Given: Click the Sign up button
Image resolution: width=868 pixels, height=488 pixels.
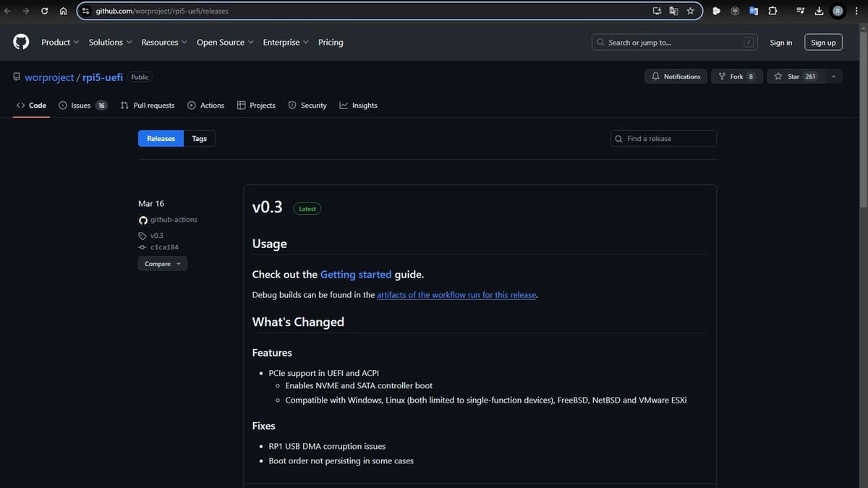Looking at the screenshot, I should click(x=823, y=43).
